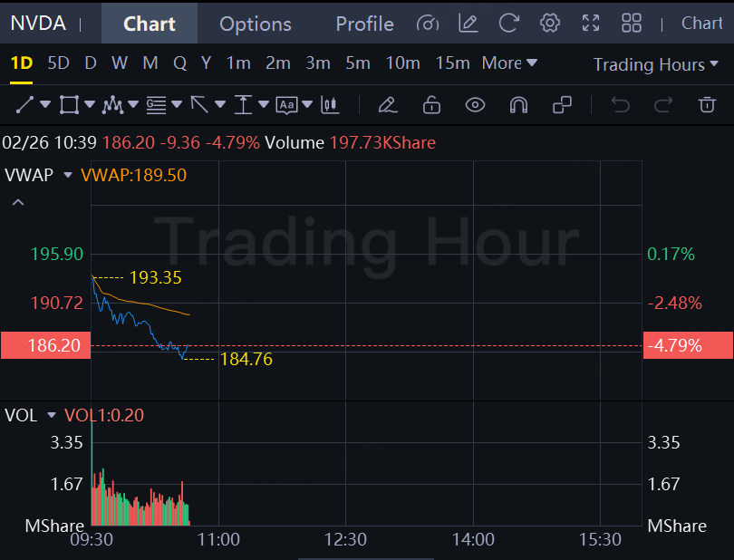Screen dimensions: 734x560
Task: Toggle the lock drawings icon
Action: click(431, 105)
